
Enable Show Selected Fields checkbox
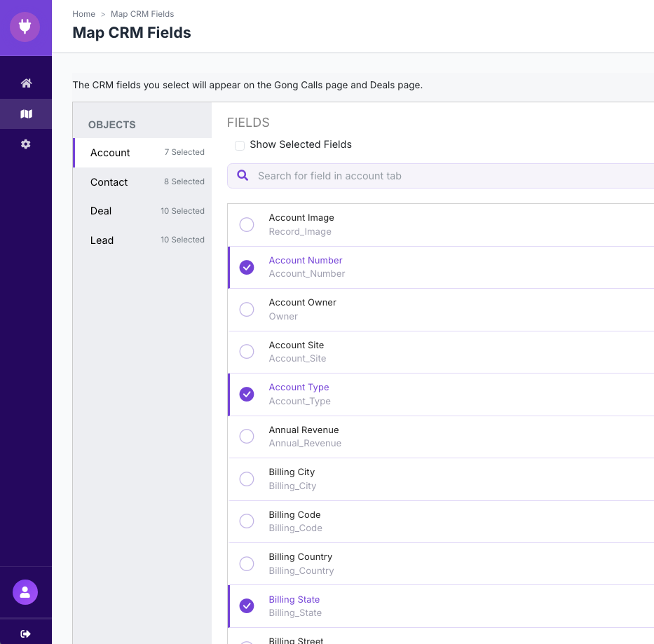tap(240, 145)
